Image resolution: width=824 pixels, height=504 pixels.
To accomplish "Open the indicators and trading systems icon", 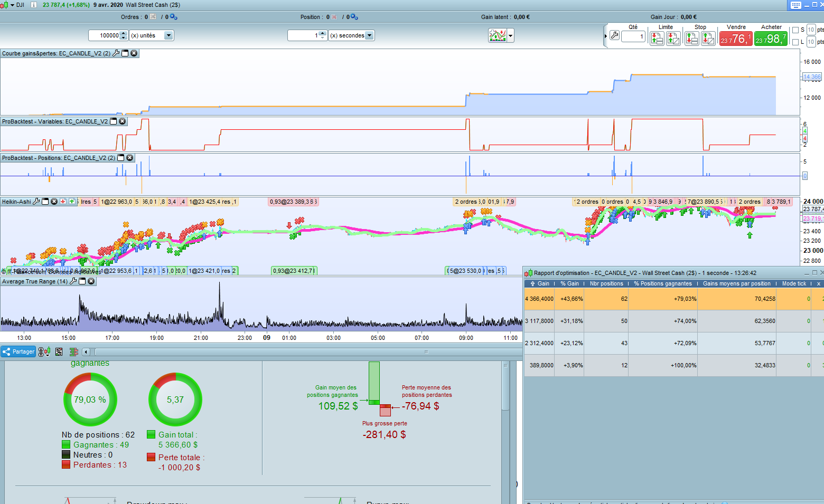I will click(498, 35).
